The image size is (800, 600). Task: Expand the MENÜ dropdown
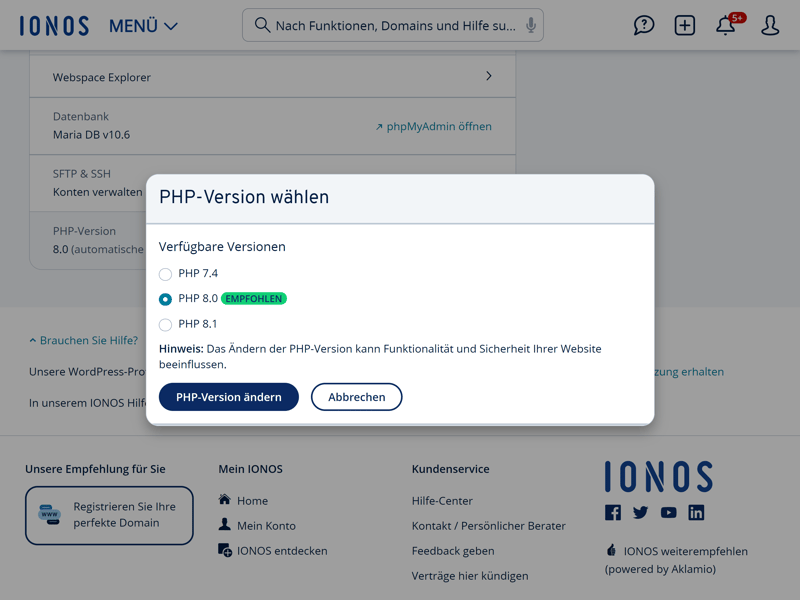pyautogui.click(x=143, y=26)
